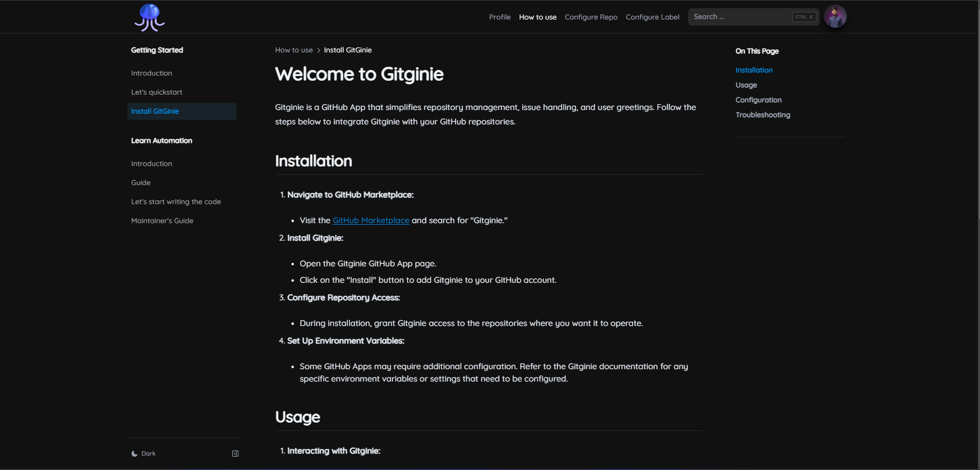The image size is (980, 470).
Task: Jump to Installation in On This Page
Action: coord(754,70)
